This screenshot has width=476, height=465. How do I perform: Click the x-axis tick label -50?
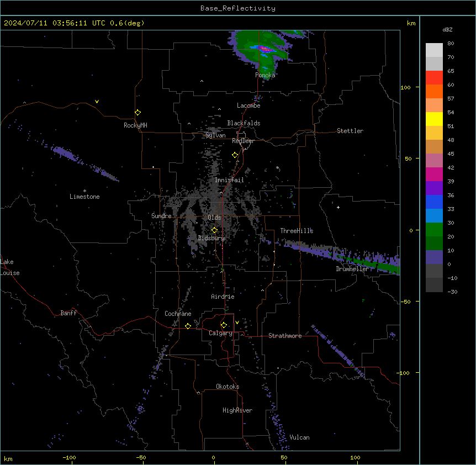coord(141,457)
